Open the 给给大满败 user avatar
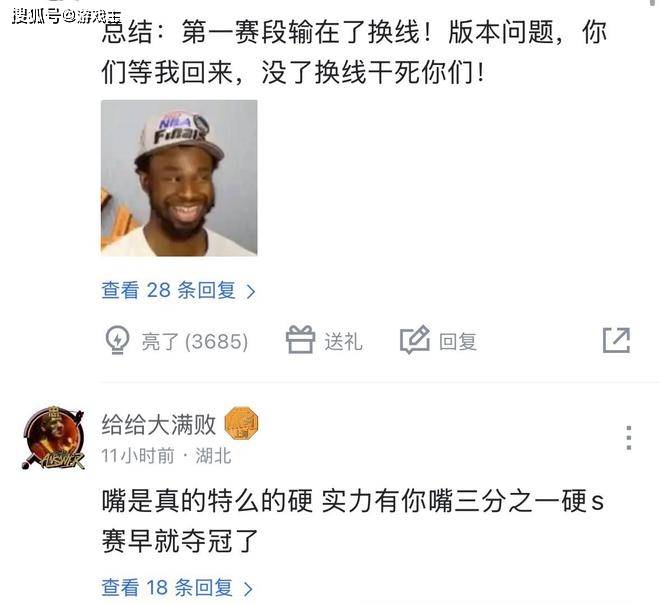The height and width of the screenshot is (605, 660). pyautogui.click(x=54, y=438)
